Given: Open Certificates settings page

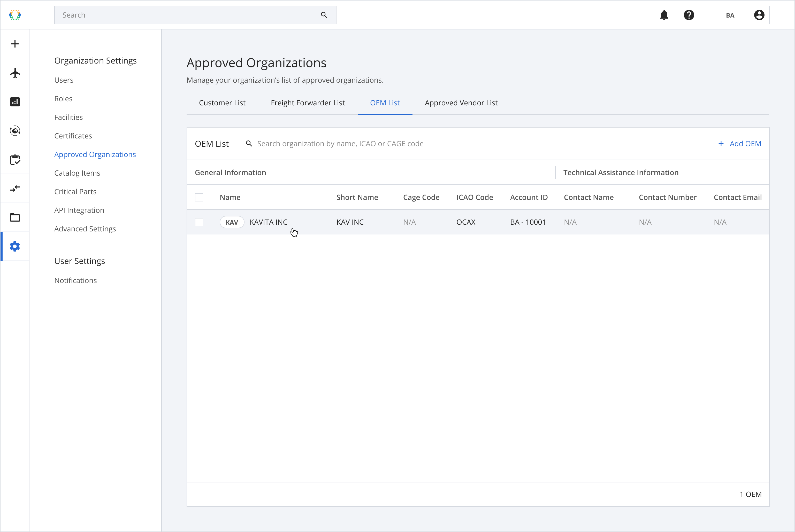Looking at the screenshot, I should coord(73,136).
